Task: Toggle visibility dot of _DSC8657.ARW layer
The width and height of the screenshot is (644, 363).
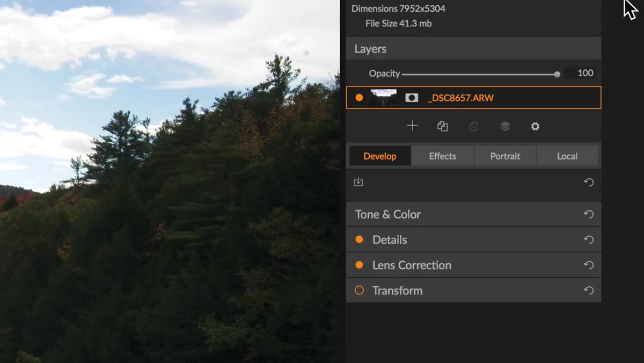Action: 359,98
